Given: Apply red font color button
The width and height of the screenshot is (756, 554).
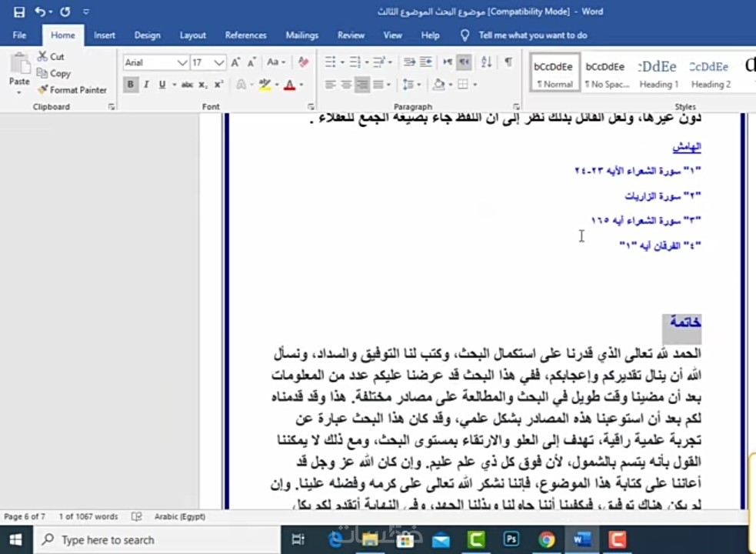Looking at the screenshot, I should click(290, 85).
